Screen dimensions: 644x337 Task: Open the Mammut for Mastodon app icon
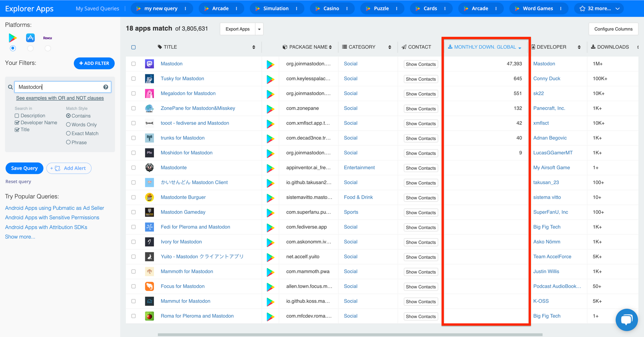click(149, 301)
